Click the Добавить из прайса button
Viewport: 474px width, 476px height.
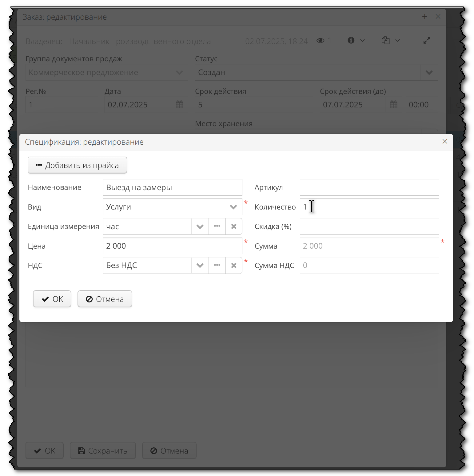tap(77, 165)
